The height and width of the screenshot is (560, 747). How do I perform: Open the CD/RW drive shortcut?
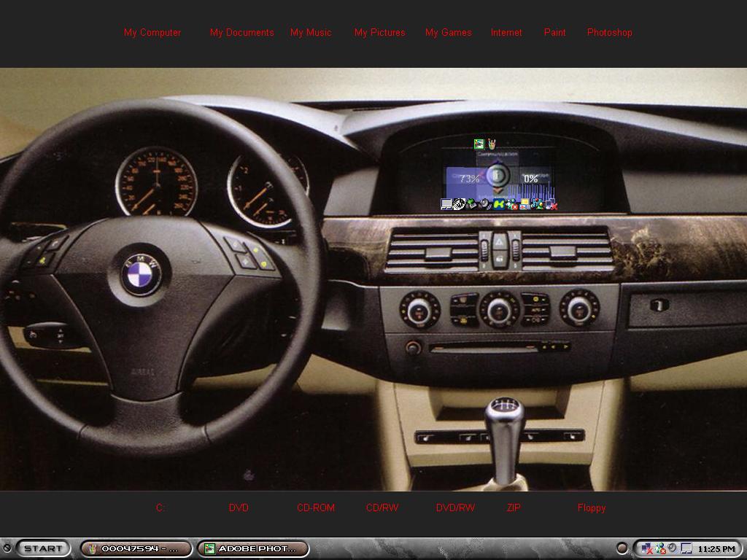[x=382, y=507]
